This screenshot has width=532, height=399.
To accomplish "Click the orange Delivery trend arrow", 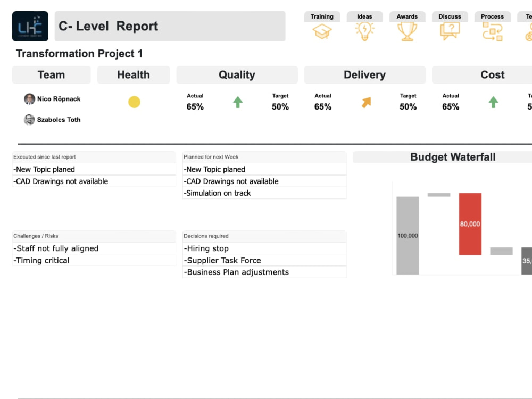I will (x=365, y=102).
